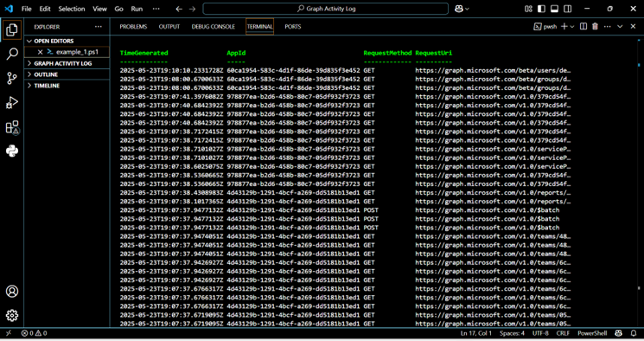The image size is (644, 341).
Task: Open the File menu
Action: point(26,9)
